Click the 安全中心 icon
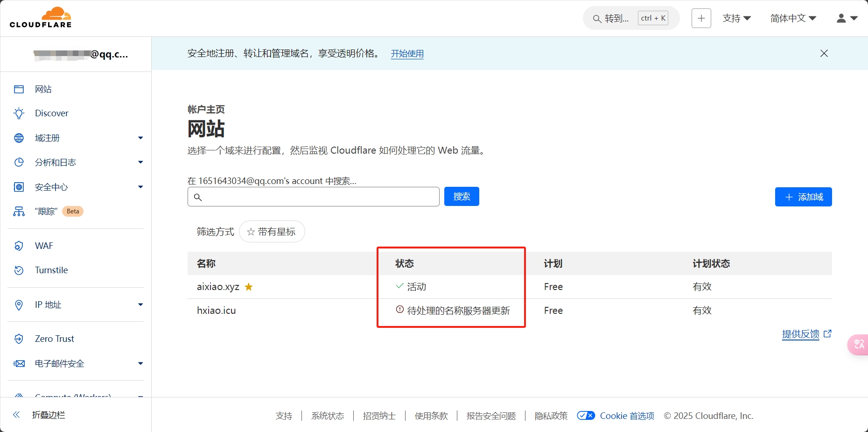Screen dimensions: 868x432 click(19, 187)
